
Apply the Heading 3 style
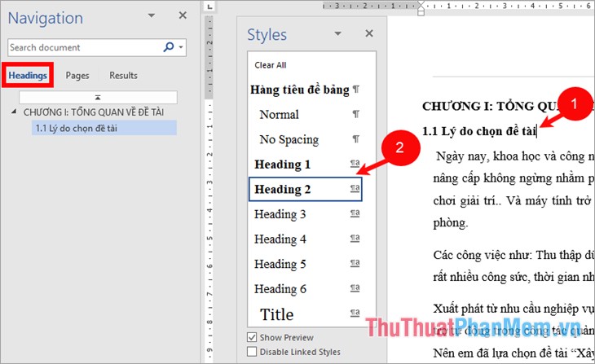306,214
